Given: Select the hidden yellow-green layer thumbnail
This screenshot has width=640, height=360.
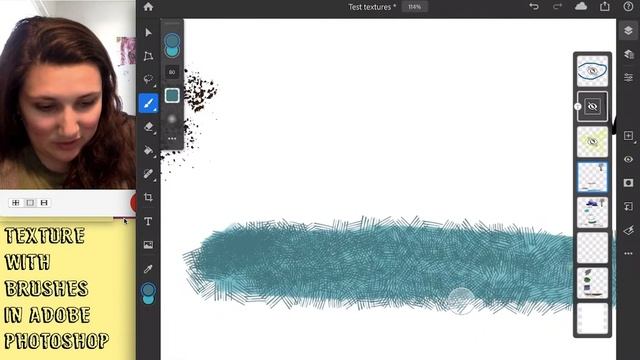Looking at the screenshot, I should [592, 142].
